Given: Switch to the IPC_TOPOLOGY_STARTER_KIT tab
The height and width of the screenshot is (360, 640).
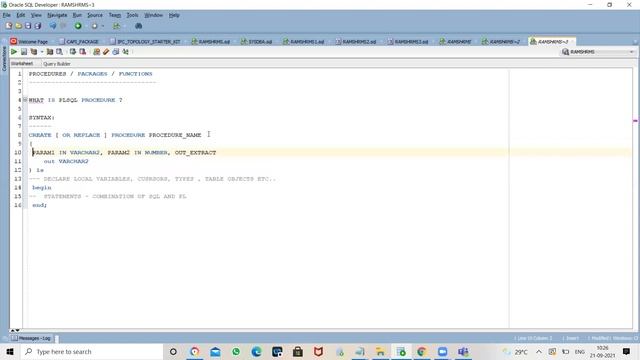Looking at the screenshot, I should 145,42.
